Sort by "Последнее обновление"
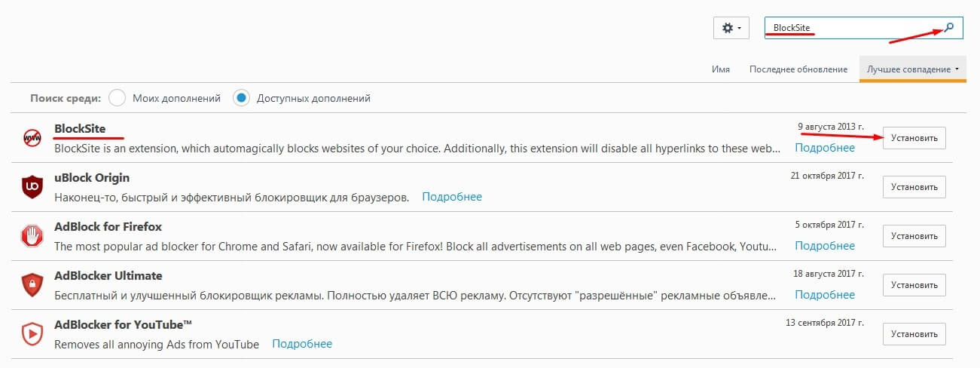This screenshot has width=980, height=368. (798, 69)
